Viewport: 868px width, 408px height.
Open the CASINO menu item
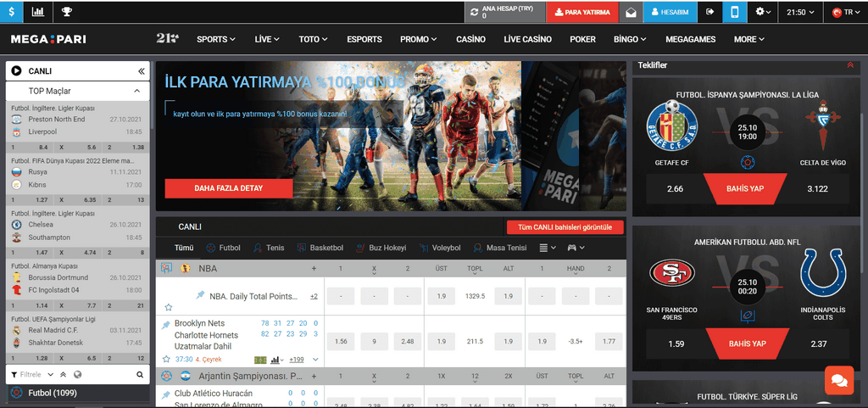470,39
